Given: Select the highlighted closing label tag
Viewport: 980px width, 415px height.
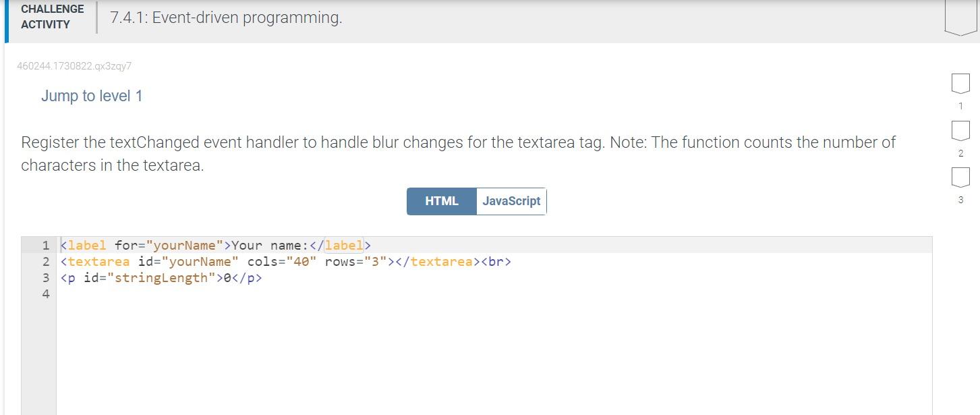Looking at the screenshot, I should (345, 245).
